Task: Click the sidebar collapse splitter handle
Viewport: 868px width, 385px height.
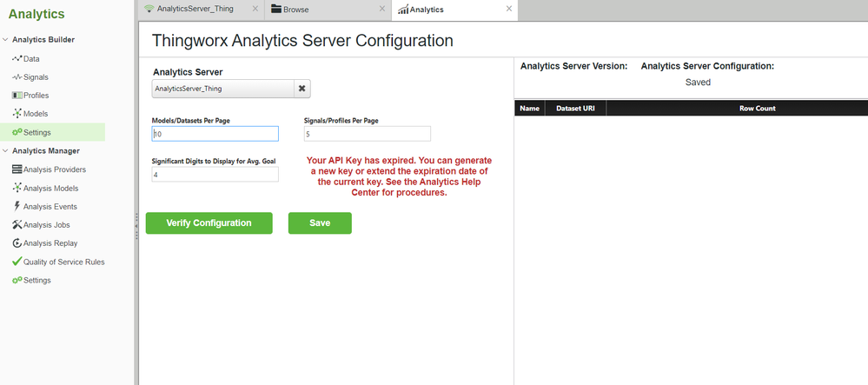Action: click(x=136, y=226)
